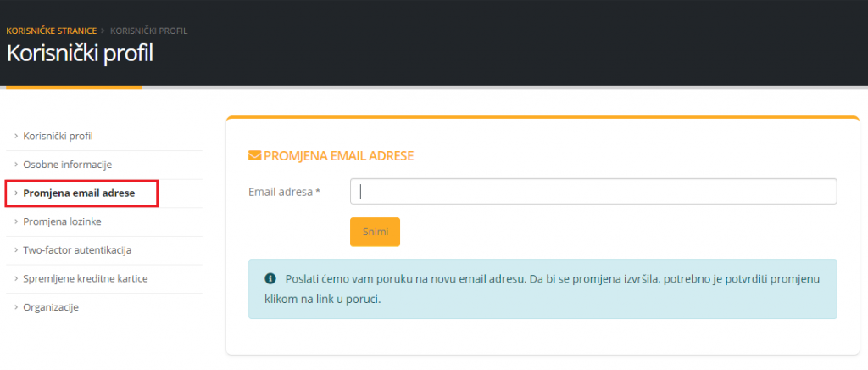This screenshot has width=868, height=370.
Task: Click chevron arrow before Two-factor autentikacija
Action: coord(16,250)
